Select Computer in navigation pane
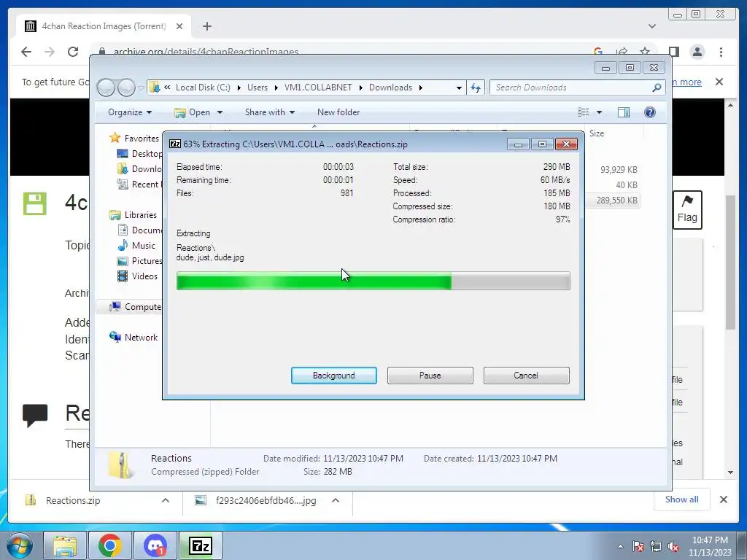Viewport: 747px width, 560px height. [x=143, y=307]
